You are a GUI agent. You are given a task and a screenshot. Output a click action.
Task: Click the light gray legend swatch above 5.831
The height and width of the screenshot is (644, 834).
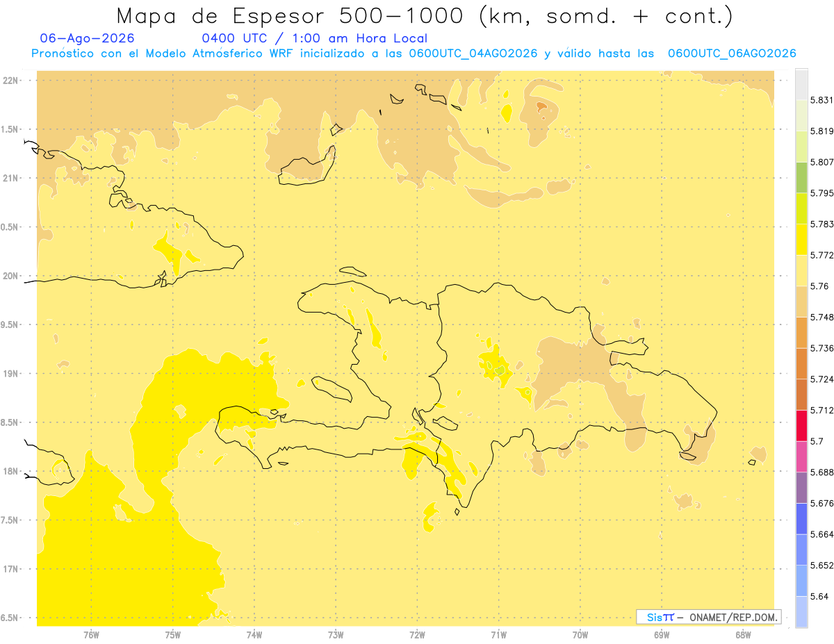[x=801, y=84]
